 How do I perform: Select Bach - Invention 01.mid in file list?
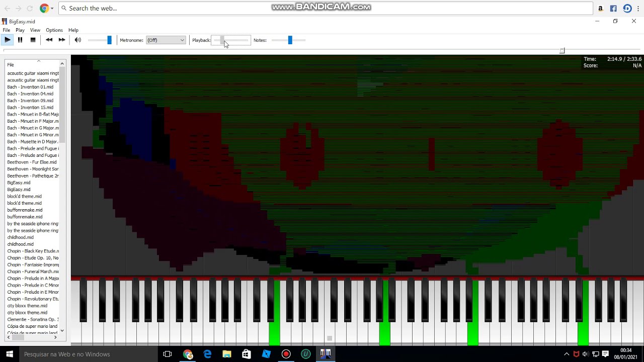click(30, 87)
